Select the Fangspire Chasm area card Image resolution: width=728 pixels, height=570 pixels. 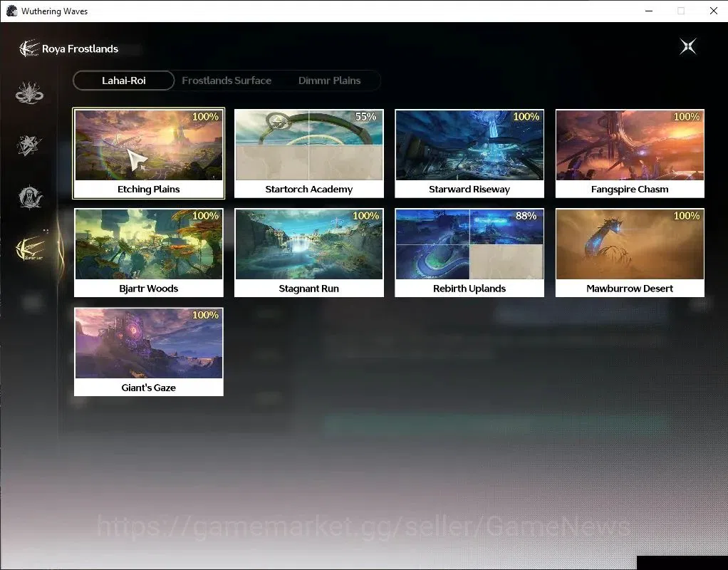630,153
